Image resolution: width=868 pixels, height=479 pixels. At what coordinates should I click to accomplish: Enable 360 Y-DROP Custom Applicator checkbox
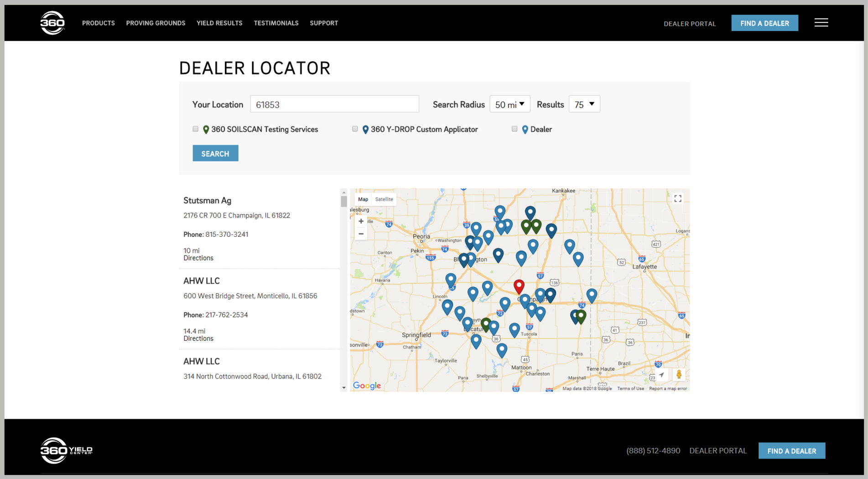[355, 129]
